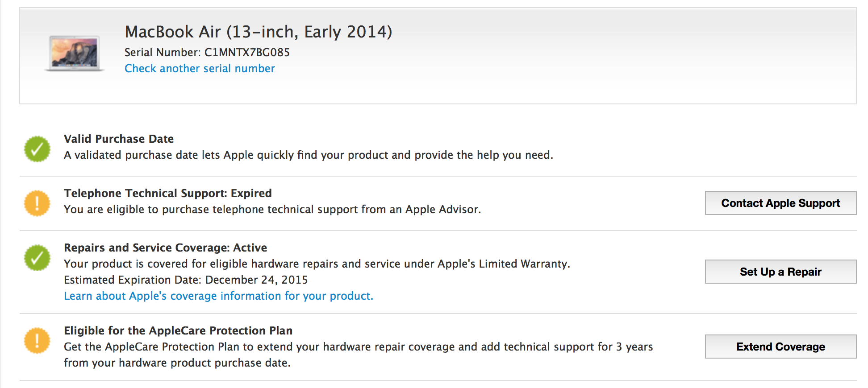Click the Valid Purchase Date heading
This screenshot has height=388, width=868.
tap(119, 139)
